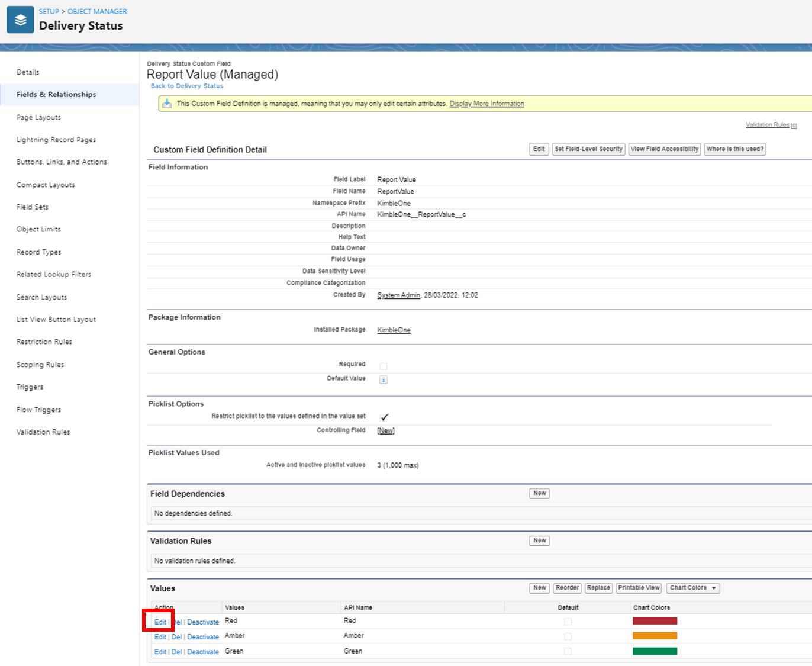This screenshot has height=666, width=812.
Task: Go to Lightning Record Pages
Action: click(56, 140)
